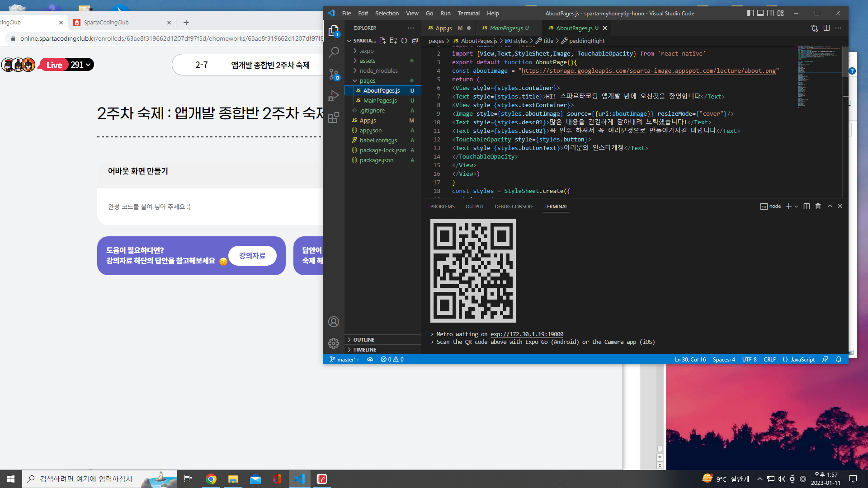The width and height of the screenshot is (868, 488).
Task: Kill the terminal with trash icon
Action: click(818, 206)
